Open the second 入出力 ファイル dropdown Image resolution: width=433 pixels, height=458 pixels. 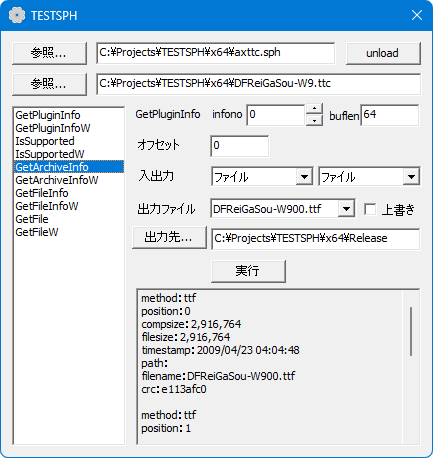[x=411, y=177]
